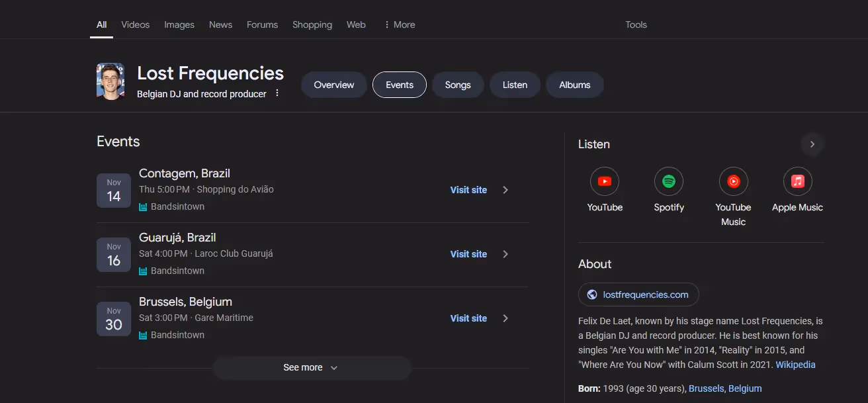The height and width of the screenshot is (403, 868).
Task: Click Guarujá, Brazil event title
Action: [x=177, y=238]
